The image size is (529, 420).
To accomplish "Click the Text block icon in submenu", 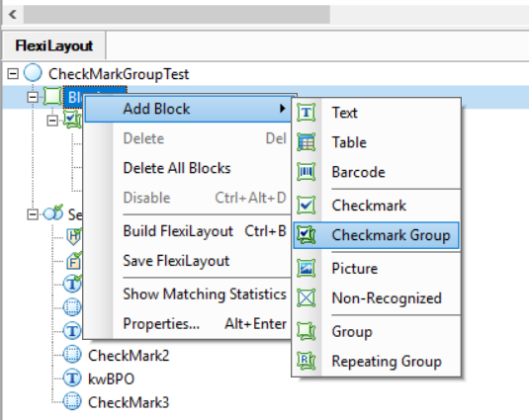I will pos(306,113).
